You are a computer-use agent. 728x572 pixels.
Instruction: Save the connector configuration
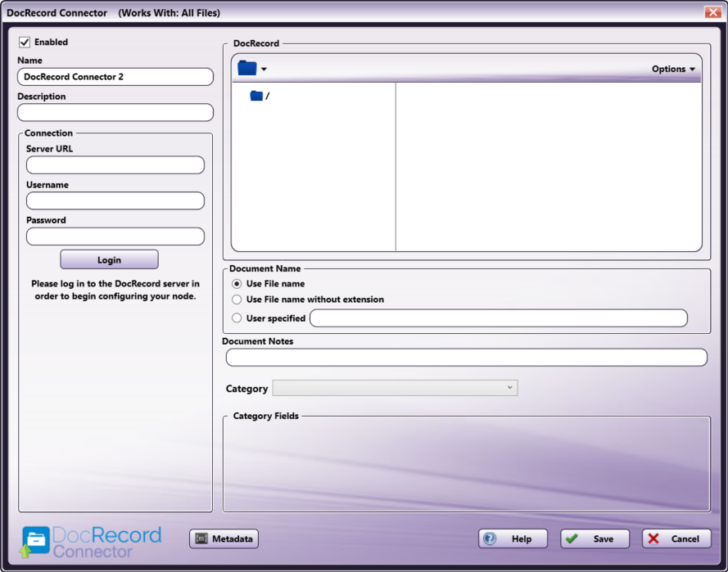pos(595,538)
